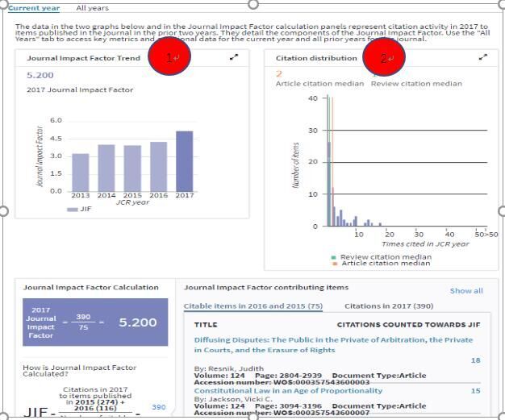Viewport: 505px width, 420px height.
Task: Click the Article citation median value 2
Action: (279, 73)
